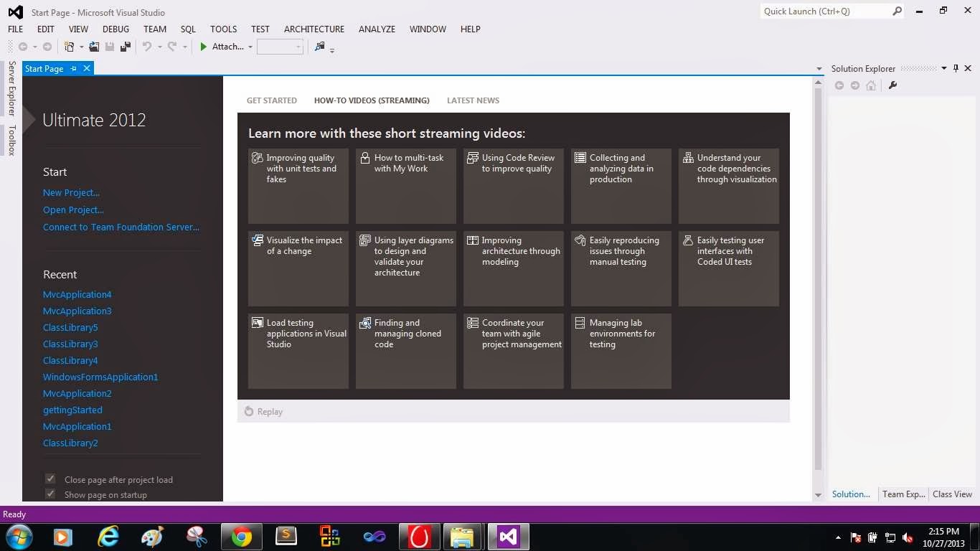Open the New Project toolbar icon
Screen dimensions: 980x551
click(x=70, y=47)
